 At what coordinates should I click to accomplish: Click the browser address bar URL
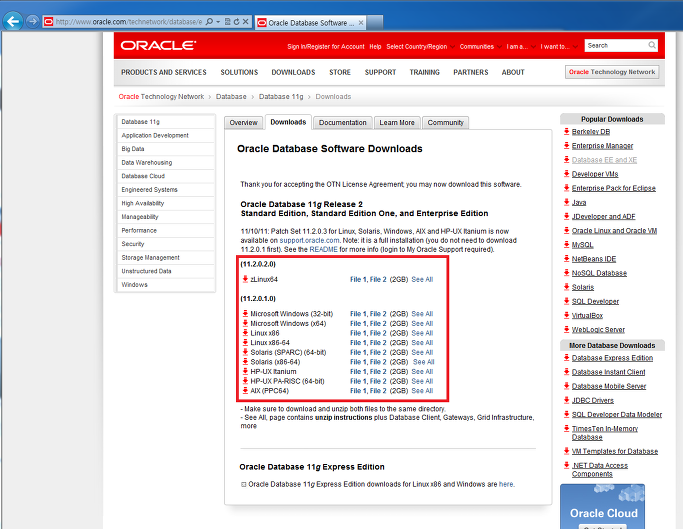point(129,22)
